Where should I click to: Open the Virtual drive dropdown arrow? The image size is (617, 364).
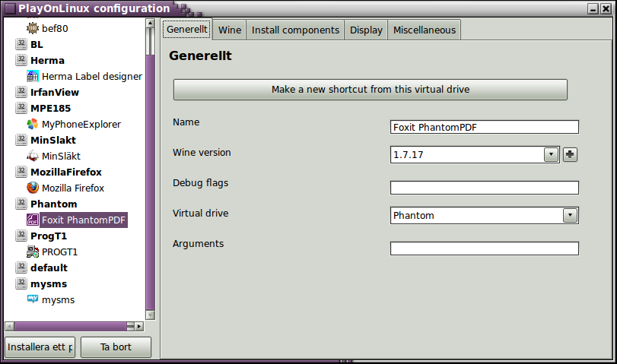[570, 215]
